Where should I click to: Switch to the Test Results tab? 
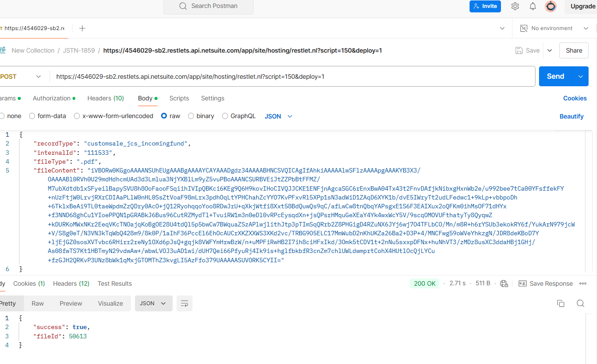point(115,284)
